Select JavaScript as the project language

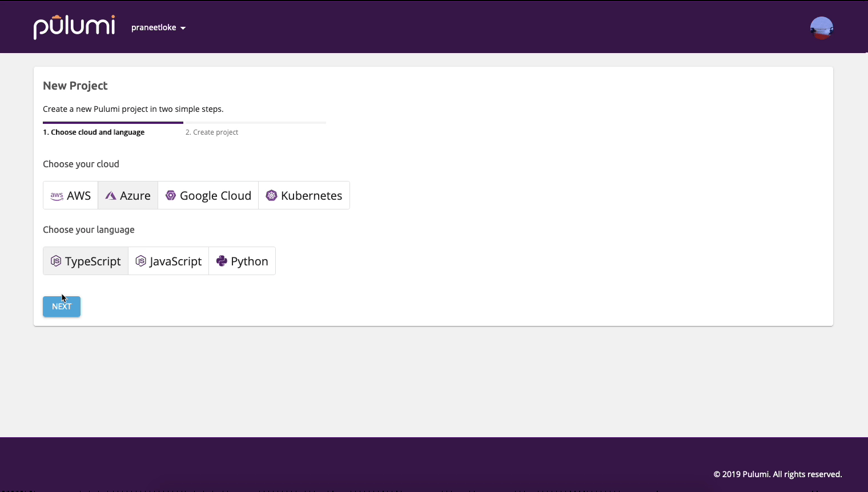coord(168,261)
